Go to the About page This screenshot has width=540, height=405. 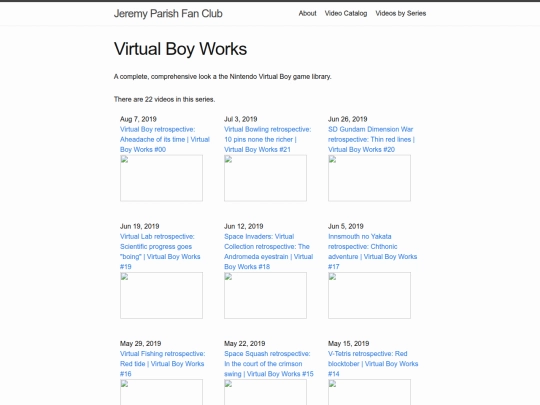[307, 13]
